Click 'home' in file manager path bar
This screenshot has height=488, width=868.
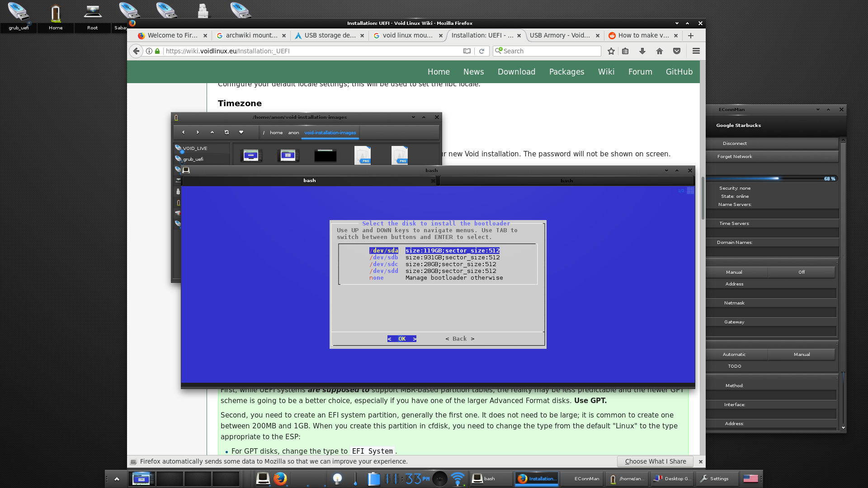point(276,132)
